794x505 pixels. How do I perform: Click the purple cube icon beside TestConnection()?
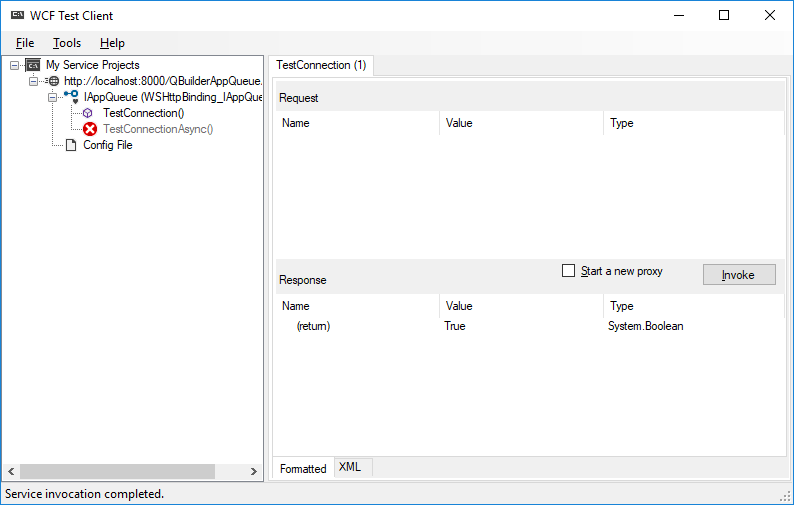tap(88, 113)
